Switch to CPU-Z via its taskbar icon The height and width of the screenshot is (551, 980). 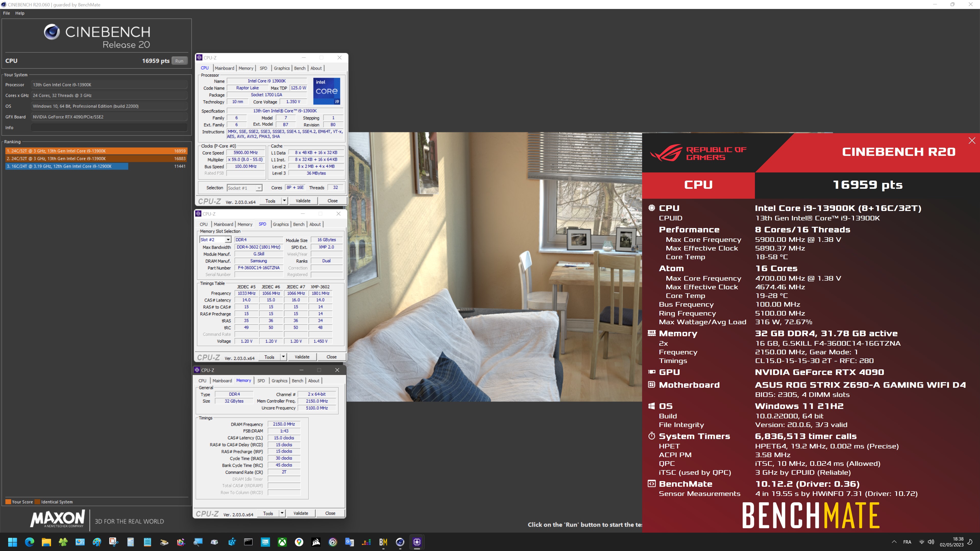tap(417, 542)
